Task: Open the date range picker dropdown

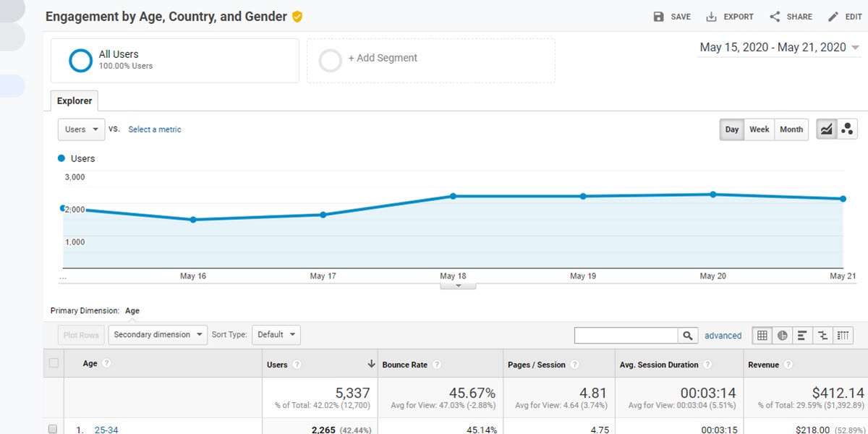Action: pyautogui.click(x=780, y=48)
